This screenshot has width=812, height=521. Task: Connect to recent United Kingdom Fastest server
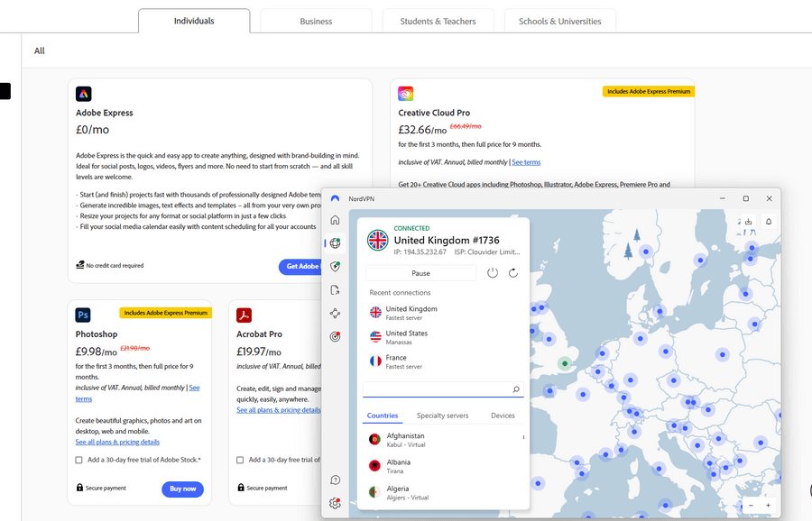[443, 313]
